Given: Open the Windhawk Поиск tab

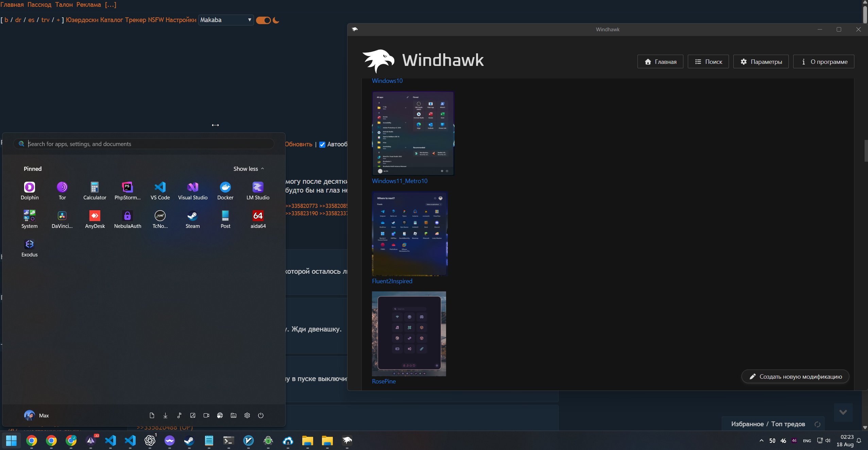Looking at the screenshot, I should pos(708,61).
